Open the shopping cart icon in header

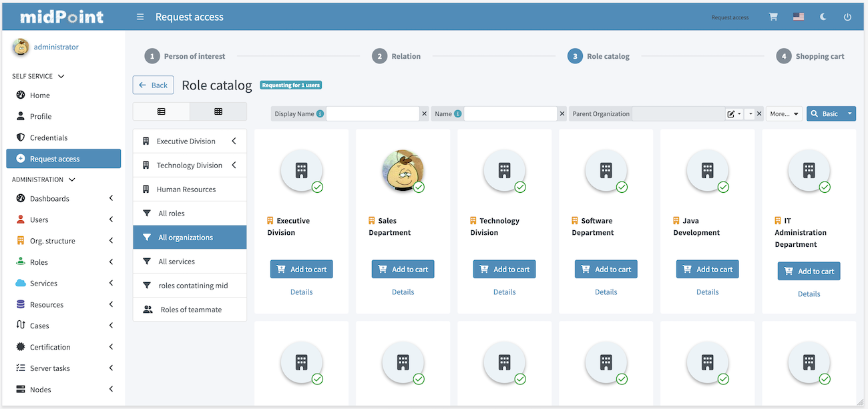click(773, 17)
